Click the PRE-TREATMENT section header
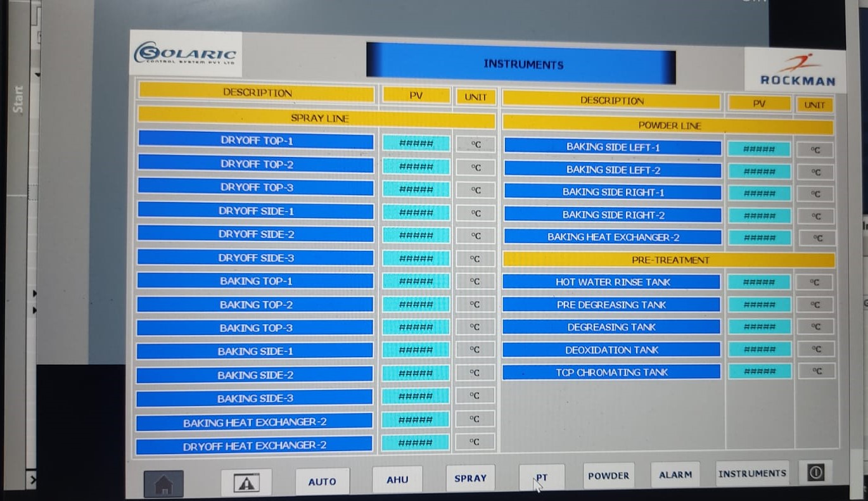868x501 pixels. click(x=670, y=260)
